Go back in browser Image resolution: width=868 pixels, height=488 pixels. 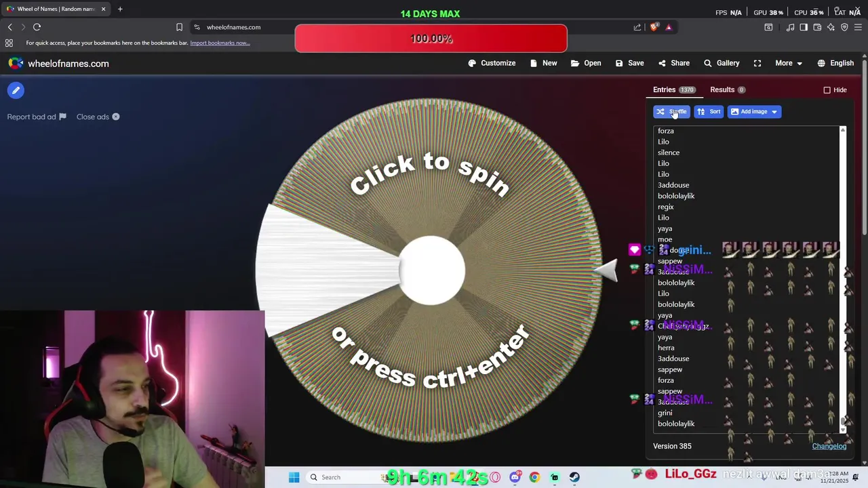(9, 27)
